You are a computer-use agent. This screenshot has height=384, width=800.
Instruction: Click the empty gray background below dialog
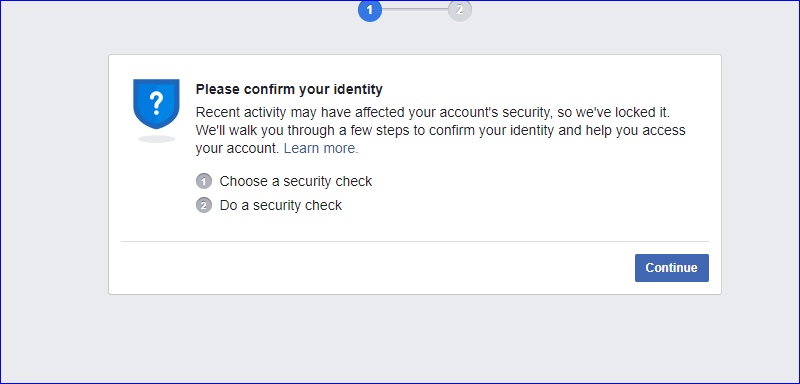(x=400, y=339)
